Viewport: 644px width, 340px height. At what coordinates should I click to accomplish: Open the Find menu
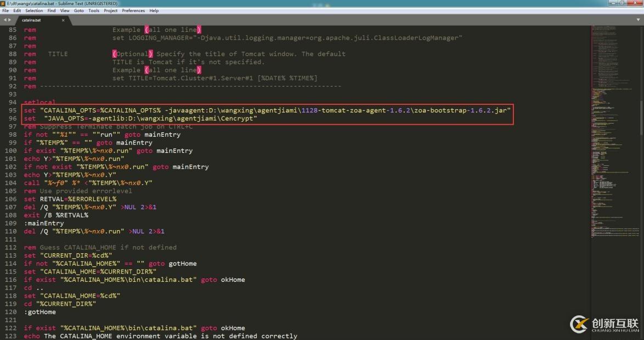click(x=52, y=10)
